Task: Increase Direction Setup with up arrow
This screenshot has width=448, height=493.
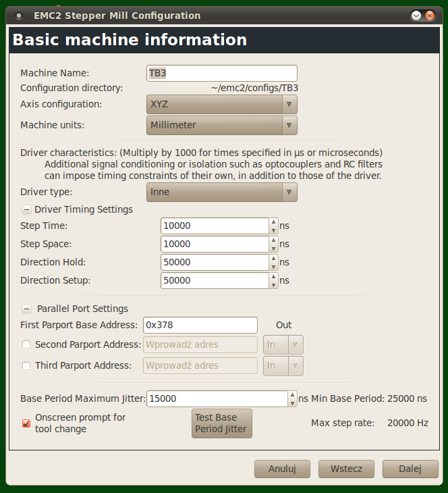Action: (x=273, y=277)
